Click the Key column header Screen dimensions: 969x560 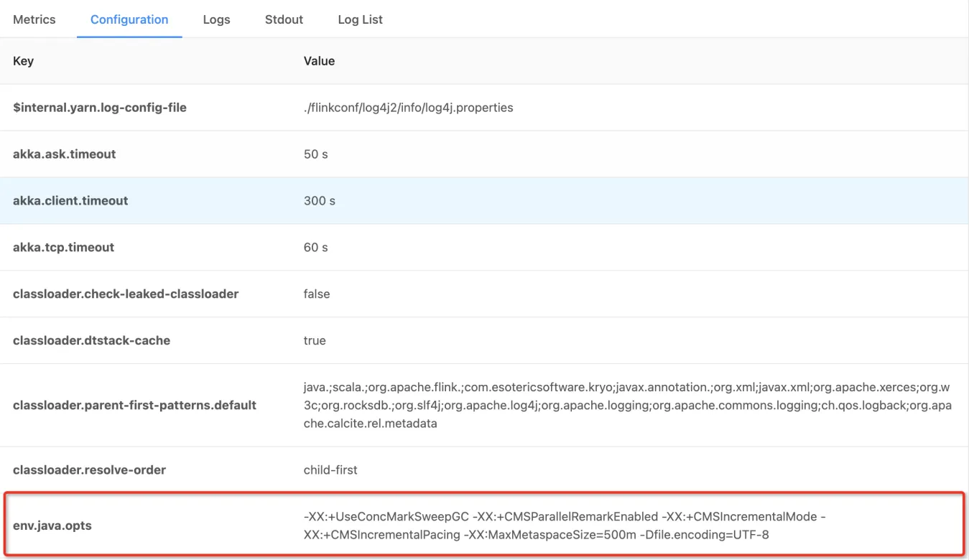[23, 61]
